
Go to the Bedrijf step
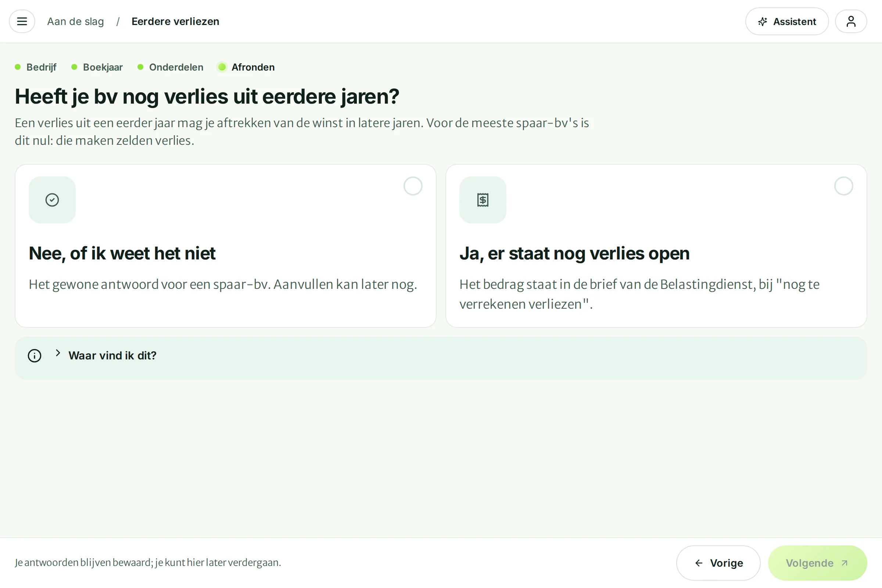[x=36, y=67]
